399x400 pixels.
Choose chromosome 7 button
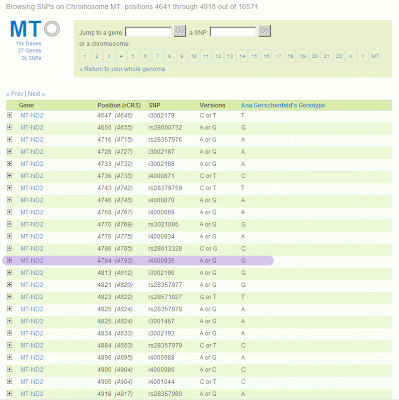pos(157,56)
